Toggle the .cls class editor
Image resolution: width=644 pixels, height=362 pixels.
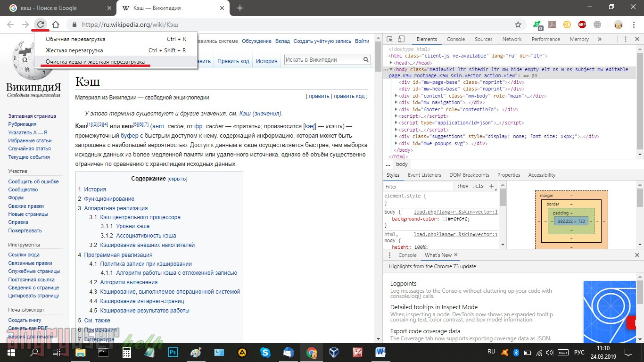[479, 186]
